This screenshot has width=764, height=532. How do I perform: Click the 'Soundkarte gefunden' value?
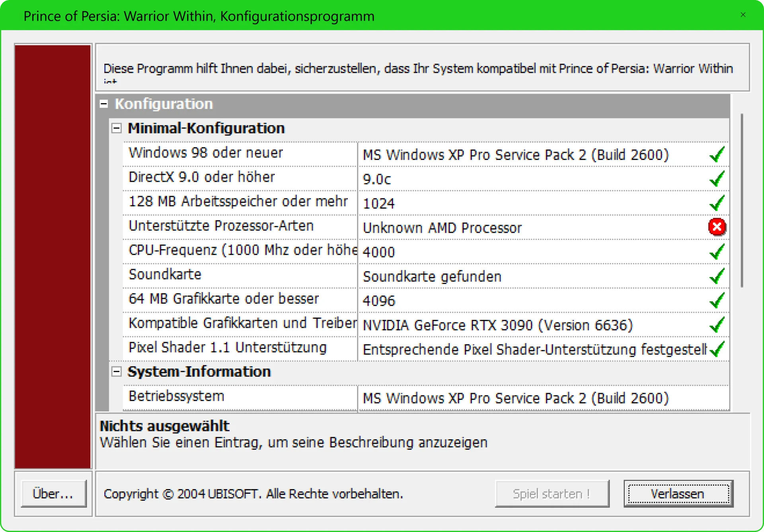[432, 277]
